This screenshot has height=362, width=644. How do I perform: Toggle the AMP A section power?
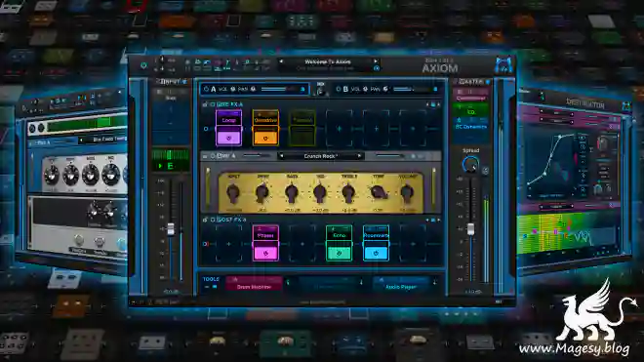213,156
